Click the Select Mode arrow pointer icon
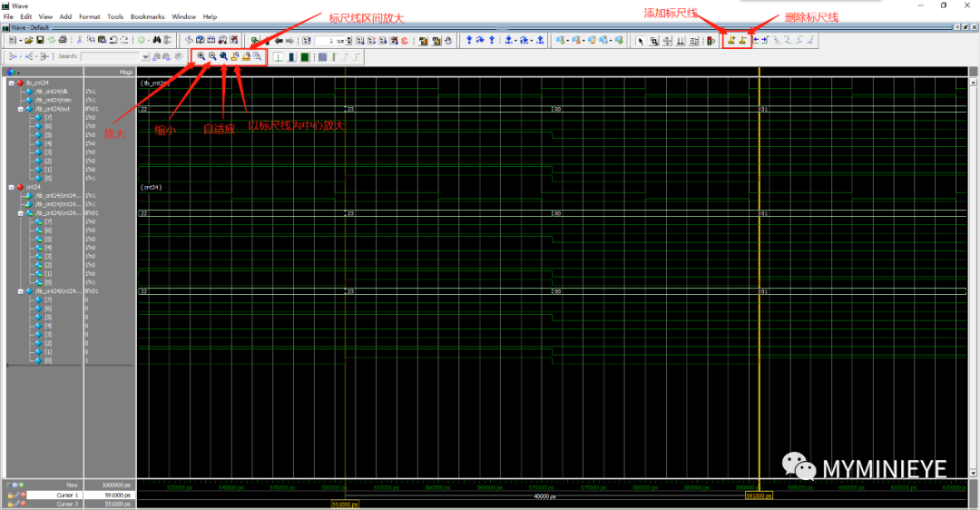The width and height of the screenshot is (980, 510). [x=641, y=41]
